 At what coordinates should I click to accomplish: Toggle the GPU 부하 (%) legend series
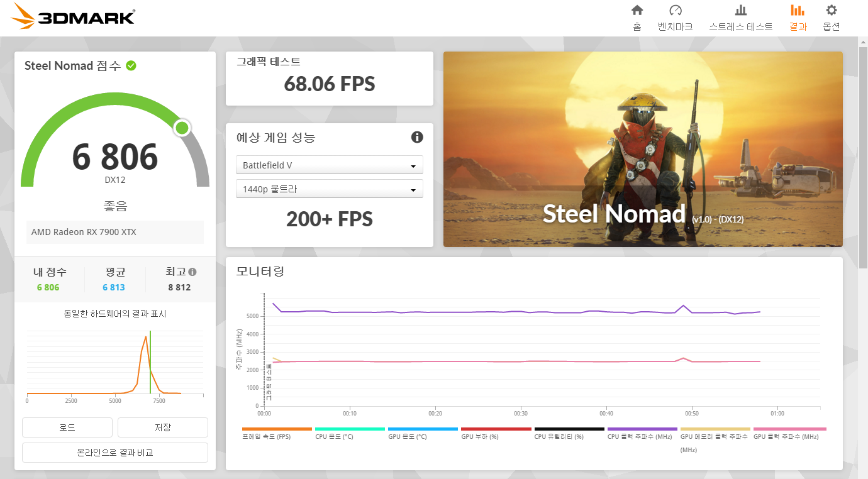496,433
